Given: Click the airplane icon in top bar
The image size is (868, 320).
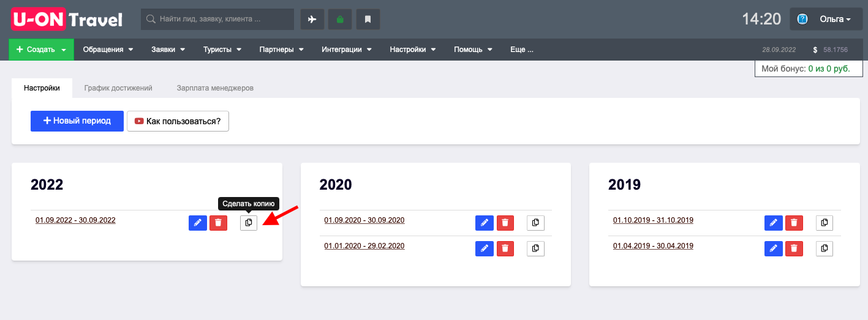Looking at the screenshot, I should click(x=312, y=19).
